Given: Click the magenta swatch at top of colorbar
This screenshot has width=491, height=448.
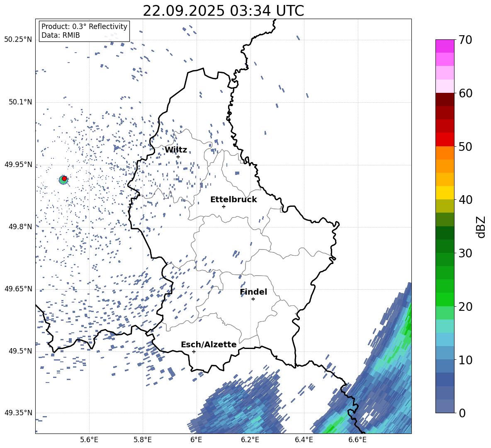Looking at the screenshot, I should [445, 46].
